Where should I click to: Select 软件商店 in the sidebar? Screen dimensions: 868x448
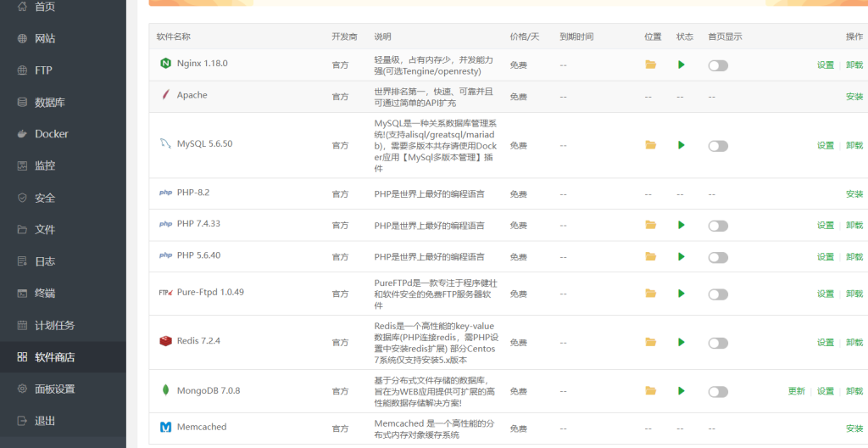click(x=63, y=357)
